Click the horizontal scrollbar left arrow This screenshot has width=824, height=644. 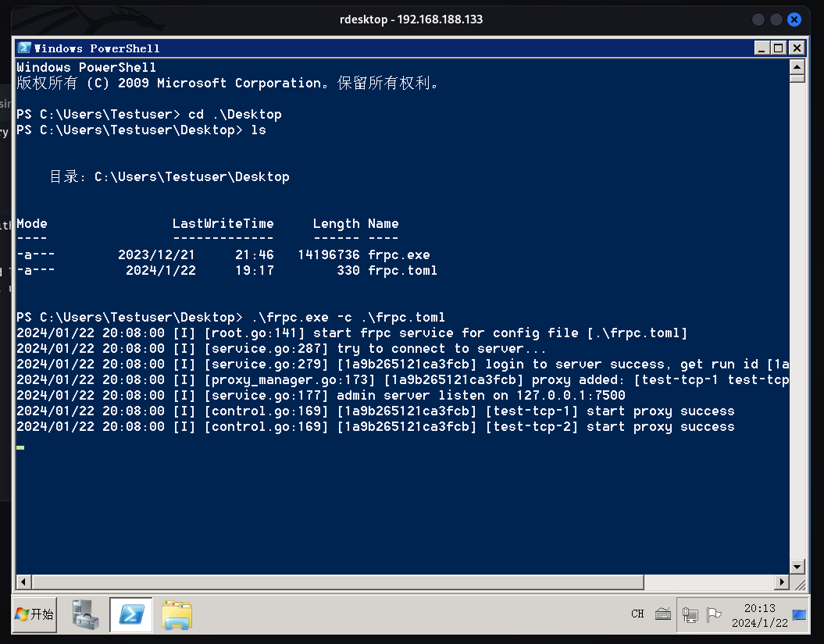tap(23, 582)
